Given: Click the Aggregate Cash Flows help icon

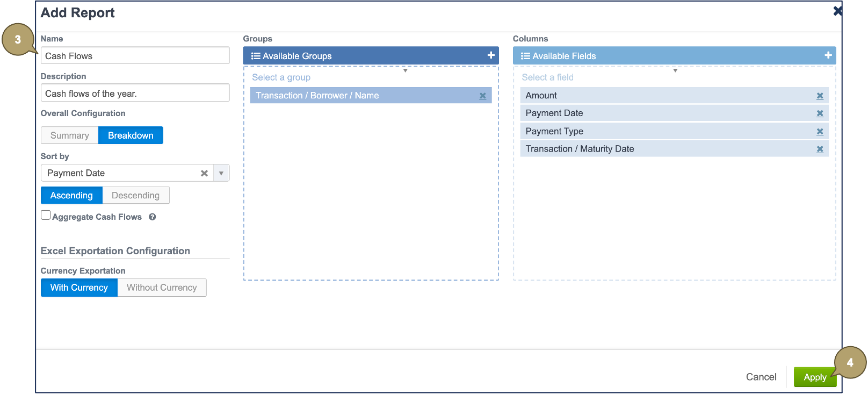Looking at the screenshot, I should pos(153,217).
